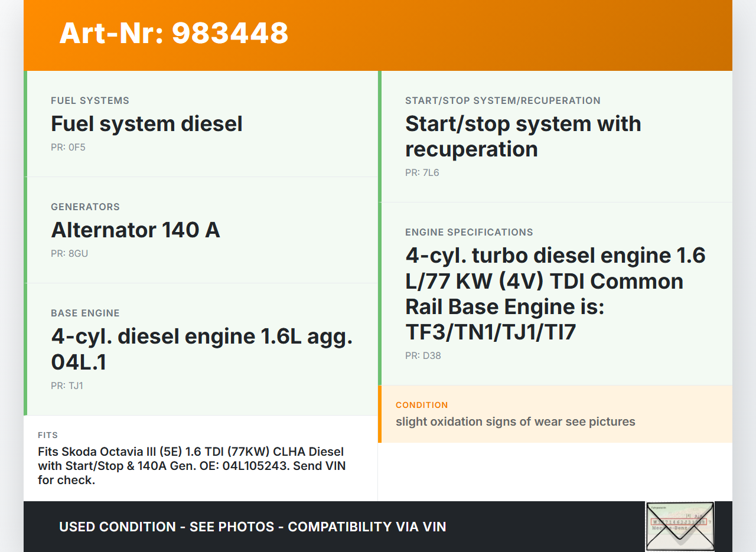Select the 4-cyl. diesel engine 1.6L heading

click(x=201, y=348)
